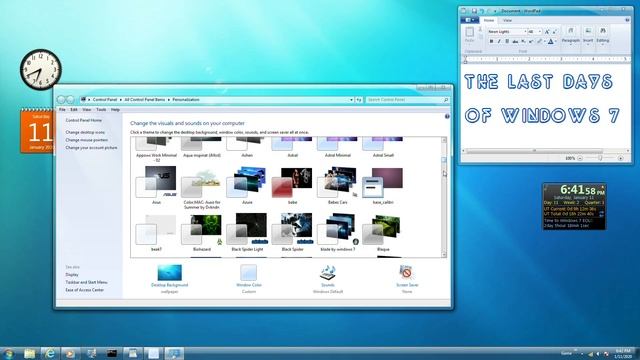Click the theme list vertical scrollbar
The image size is (640, 360).
[444, 197]
